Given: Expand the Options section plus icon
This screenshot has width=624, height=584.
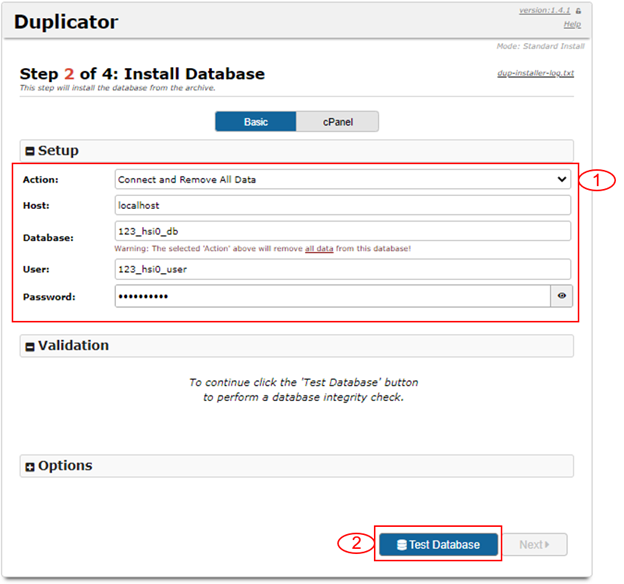Looking at the screenshot, I should point(30,467).
